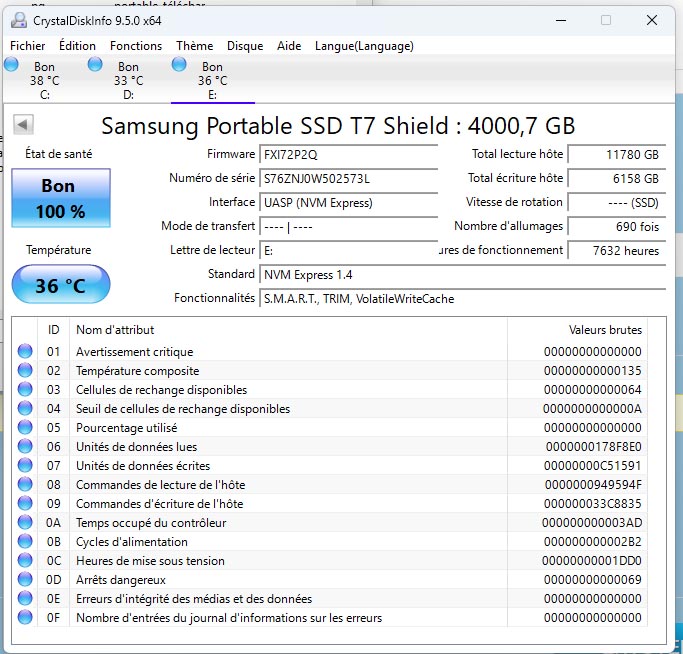Click the status circle for drive E:

tap(179, 65)
